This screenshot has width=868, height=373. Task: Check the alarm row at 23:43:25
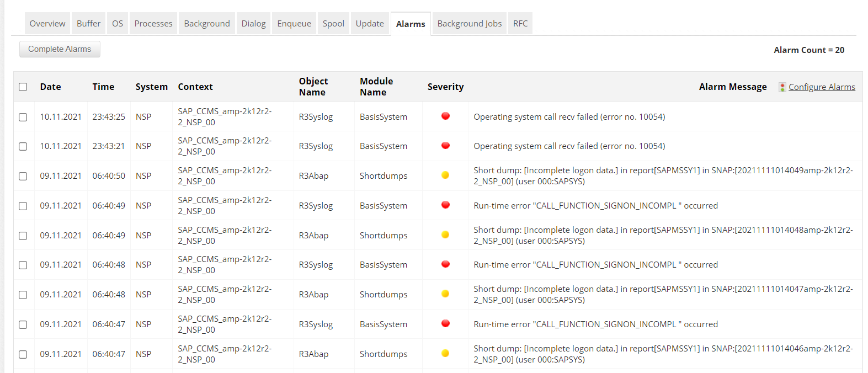pos(23,117)
